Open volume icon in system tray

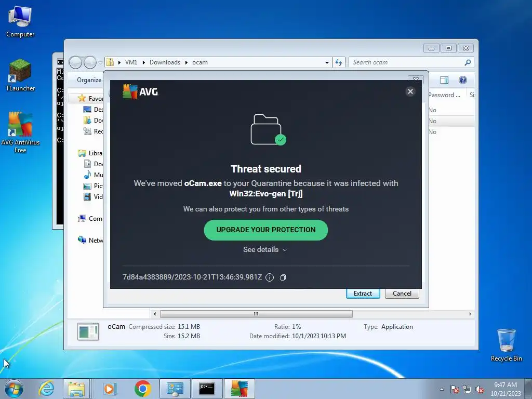click(480, 389)
